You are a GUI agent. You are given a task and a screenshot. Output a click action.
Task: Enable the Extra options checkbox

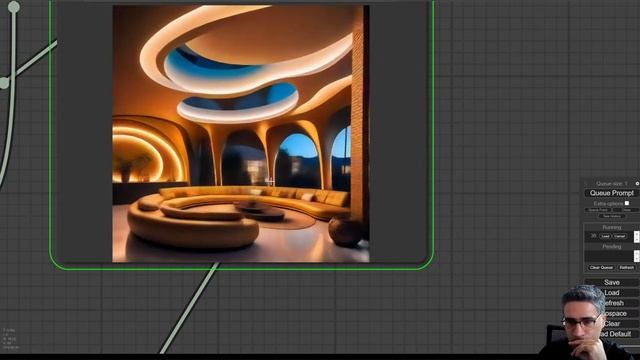click(627, 203)
